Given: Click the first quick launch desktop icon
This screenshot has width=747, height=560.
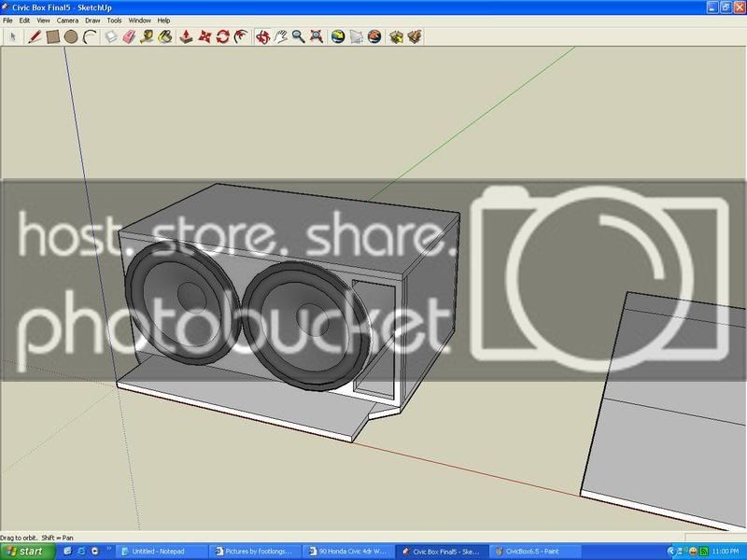Looking at the screenshot, I should click(67, 552).
